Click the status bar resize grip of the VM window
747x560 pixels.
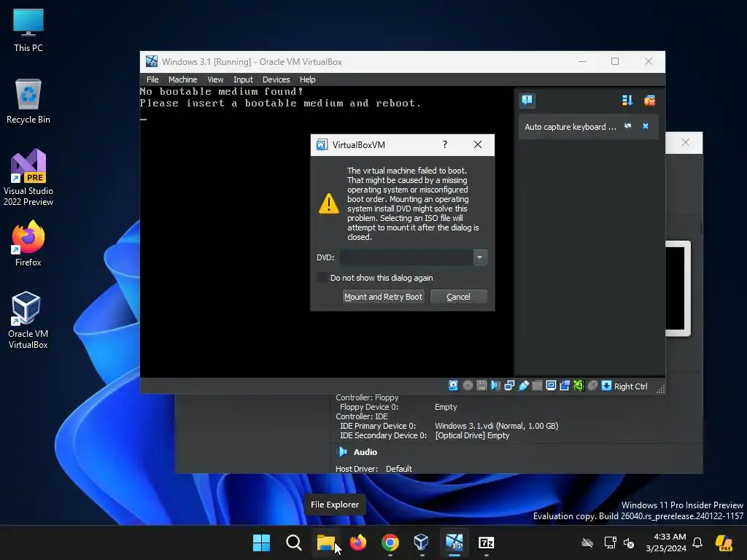[660, 389]
